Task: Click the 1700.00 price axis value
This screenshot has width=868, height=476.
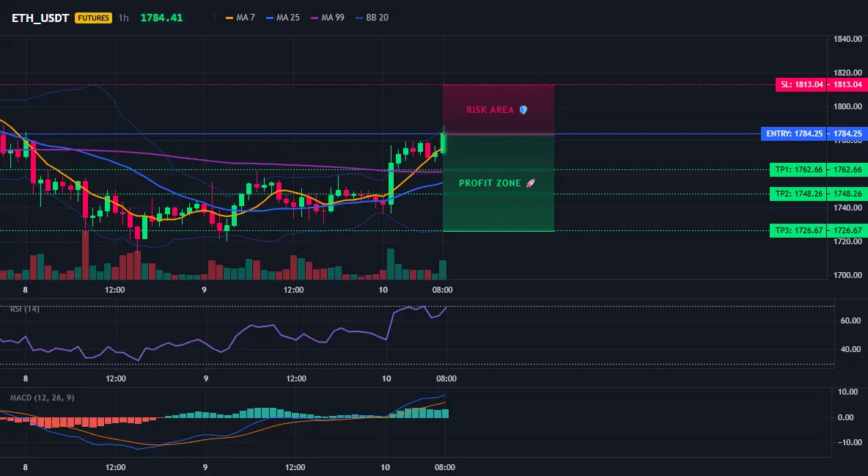Action: (x=847, y=275)
